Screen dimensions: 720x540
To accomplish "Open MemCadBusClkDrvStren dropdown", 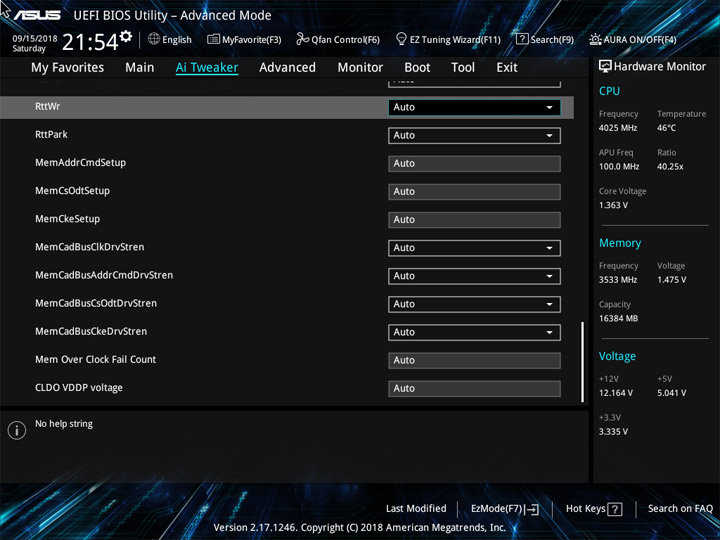I will pyautogui.click(x=474, y=248).
